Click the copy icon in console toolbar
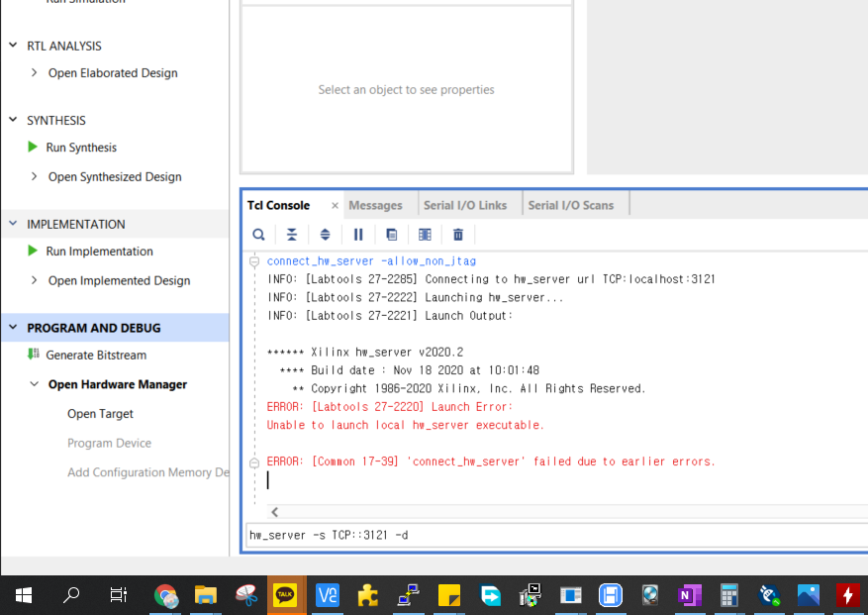This screenshot has width=868, height=615. pyautogui.click(x=391, y=235)
